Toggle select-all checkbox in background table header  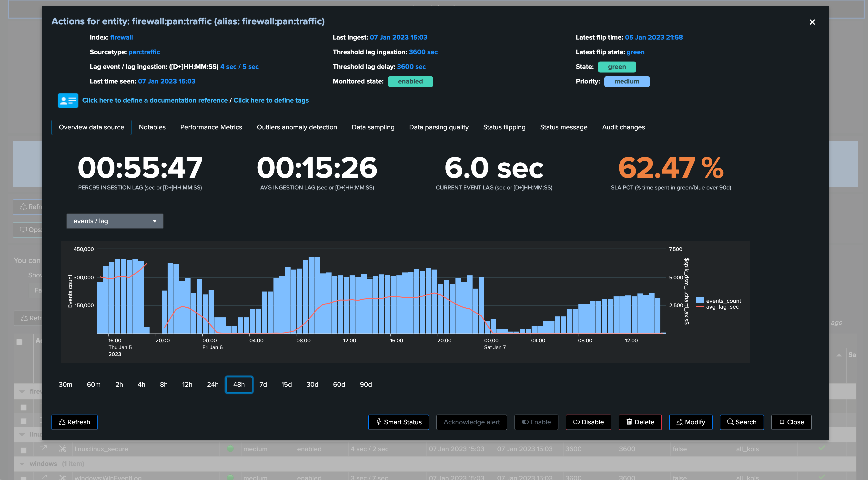[x=20, y=342]
